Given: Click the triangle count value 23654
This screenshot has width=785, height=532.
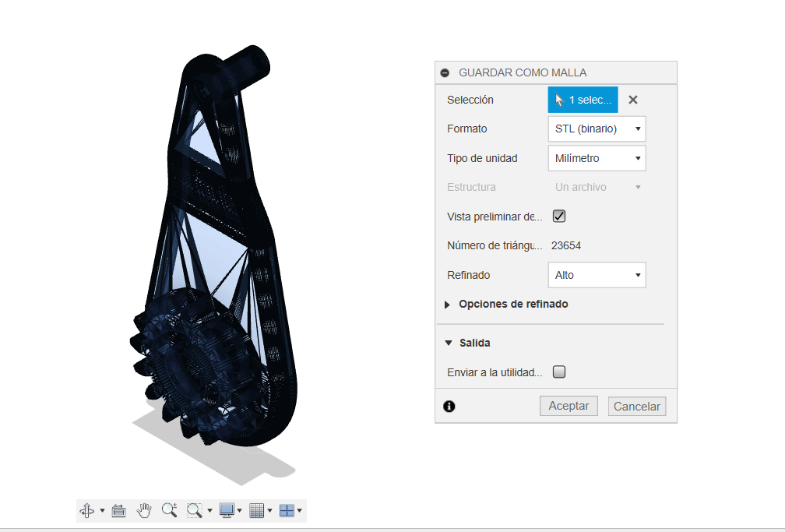Looking at the screenshot, I should coord(565,245).
